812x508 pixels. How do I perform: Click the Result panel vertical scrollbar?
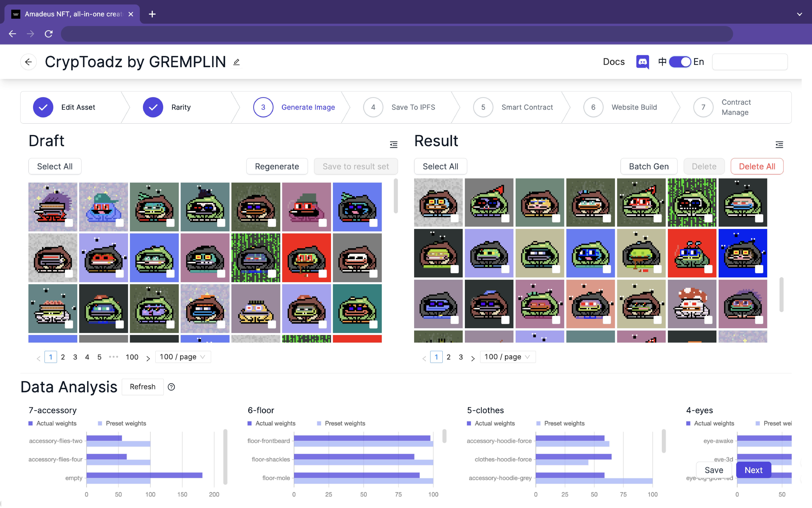tap(781, 295)
